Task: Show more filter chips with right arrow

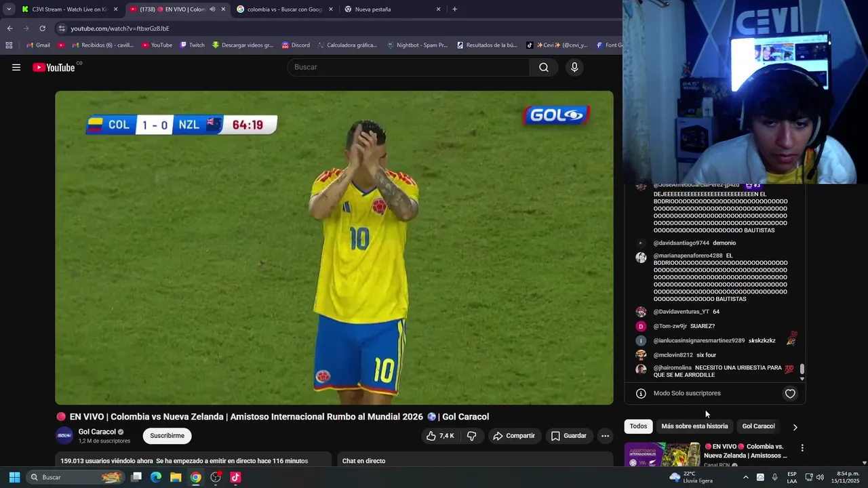Action: (x=795, y=427)
